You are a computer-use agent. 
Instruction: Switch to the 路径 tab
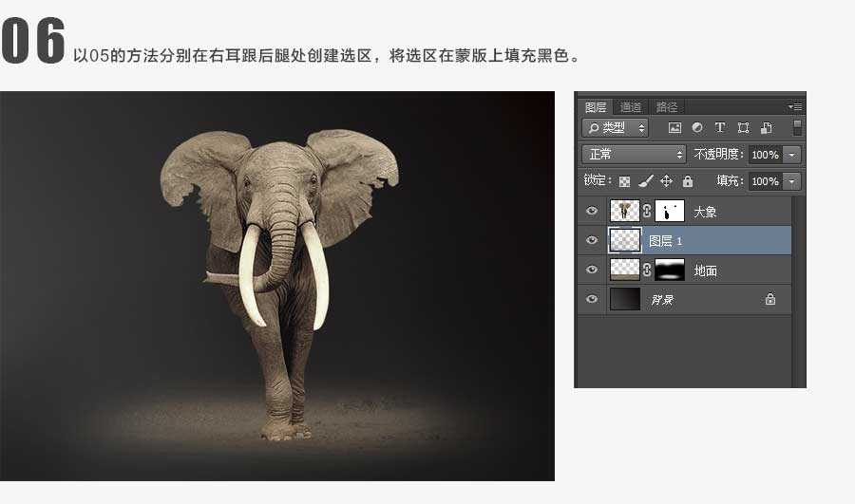667,107
